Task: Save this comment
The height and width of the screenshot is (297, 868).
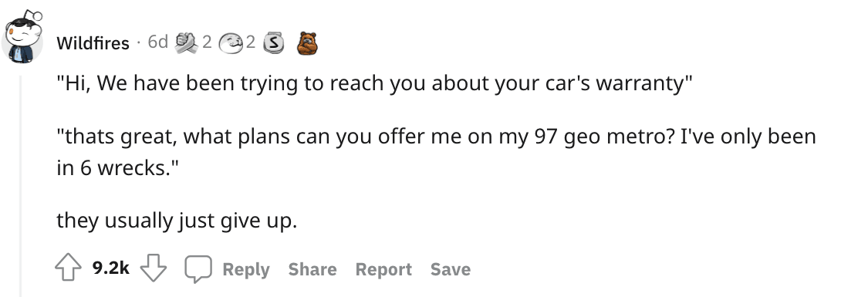Action: [451, 269]
